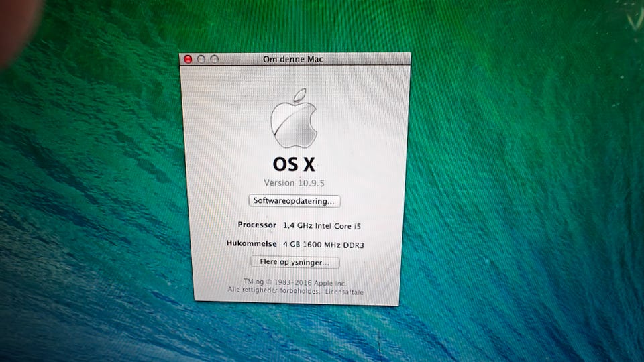Image resolution: width=644 pixels, height=362 pixels.
Task: Select the 1,4 GHz Intel Core i5 text
Action: tap(322, 226)
